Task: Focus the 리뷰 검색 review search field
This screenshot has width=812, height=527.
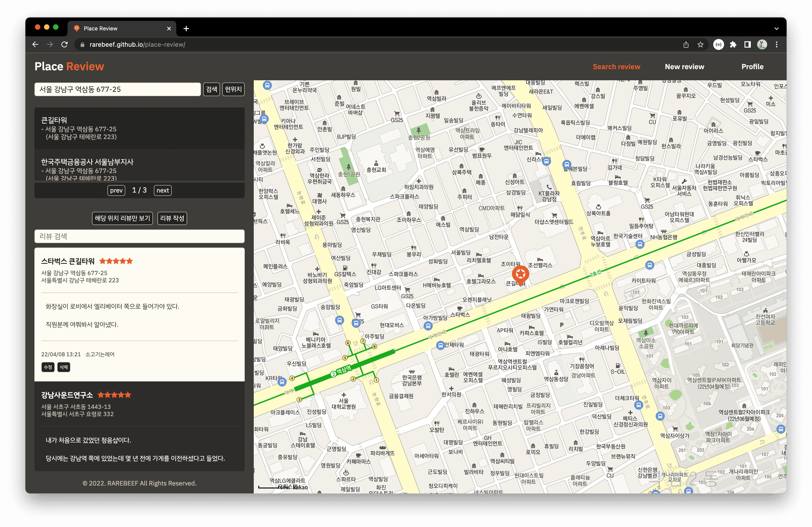Action: pyautogui.click(x=139, y=236)
